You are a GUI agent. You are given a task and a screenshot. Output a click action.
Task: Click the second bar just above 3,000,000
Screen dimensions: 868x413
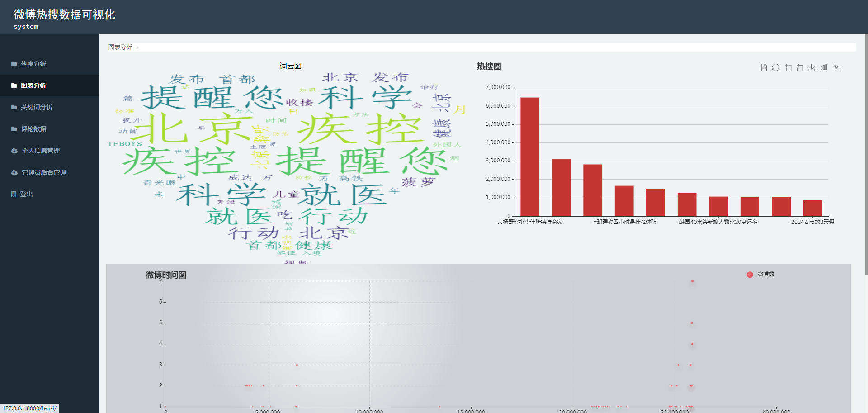coord(561,187)
